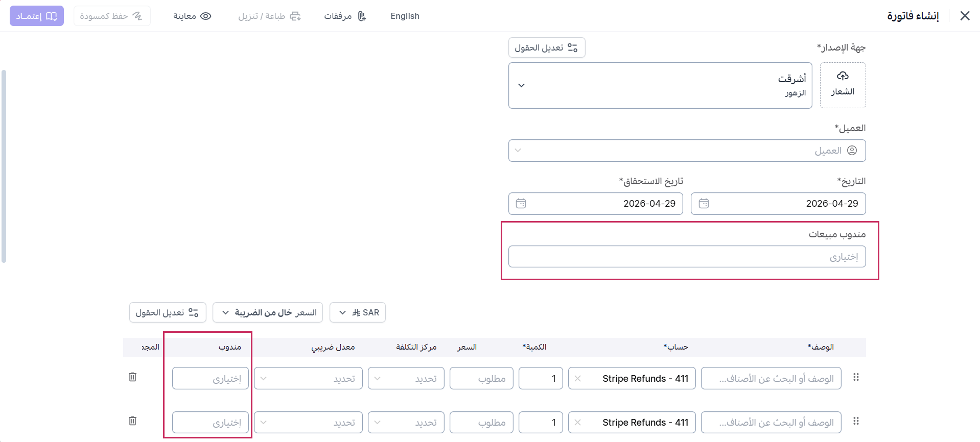Clear the second row Stripe Refunds account
Viewport: 980px width, 442px height.
[577, 423]
